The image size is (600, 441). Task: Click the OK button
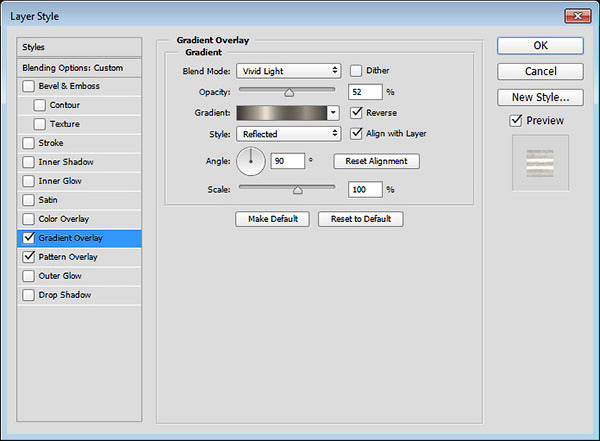tap(540, 46)
